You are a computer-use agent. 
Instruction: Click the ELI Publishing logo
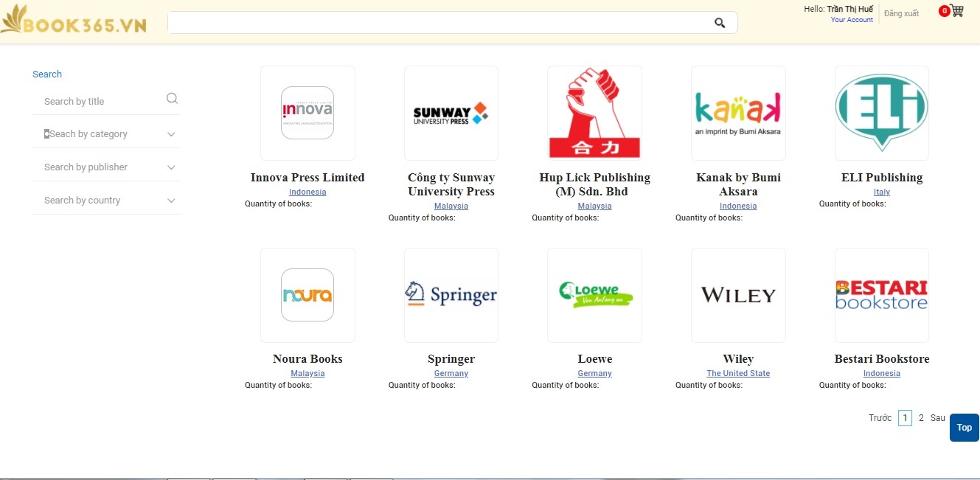881,113
